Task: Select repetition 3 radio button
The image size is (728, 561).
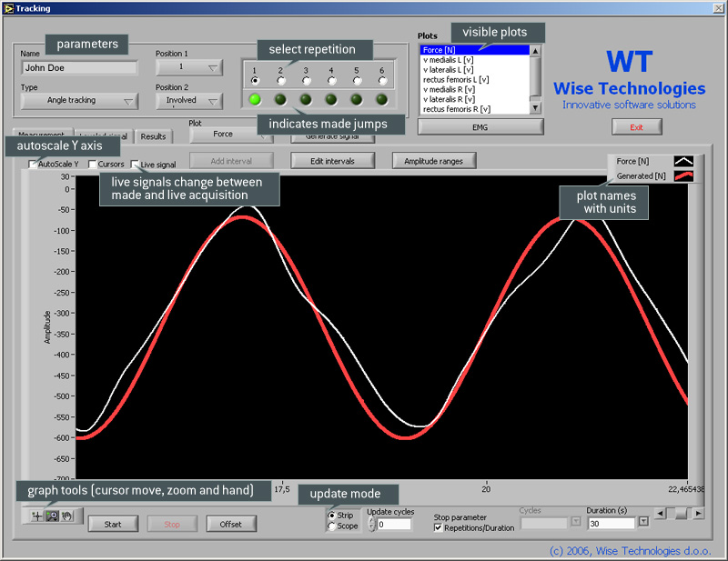Action: [306, 81]
